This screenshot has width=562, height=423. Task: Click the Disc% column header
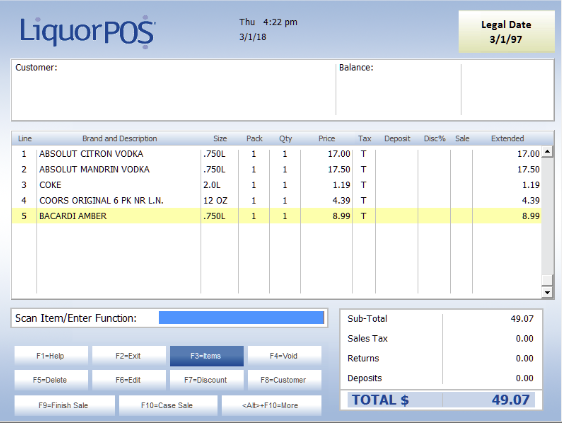[434, 138]
